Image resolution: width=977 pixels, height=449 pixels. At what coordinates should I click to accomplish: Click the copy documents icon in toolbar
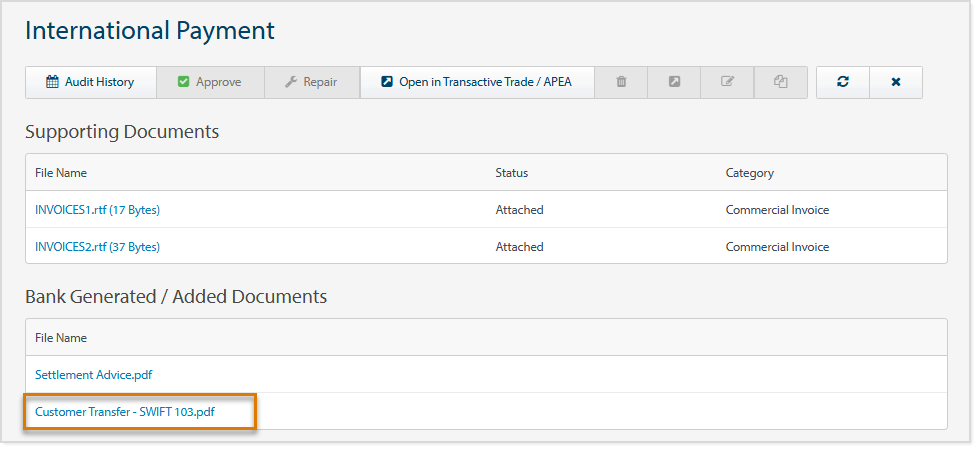(x=781, y=82)
